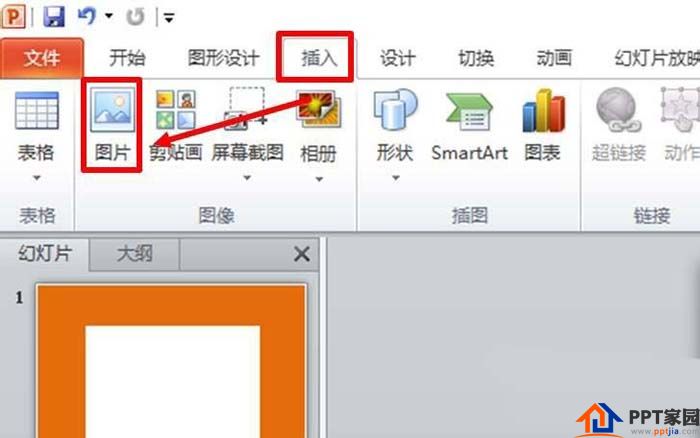This screenshot has height=438, width=700.
Task: Save the presentation with floppy disk icon
Action: [54, 17]
